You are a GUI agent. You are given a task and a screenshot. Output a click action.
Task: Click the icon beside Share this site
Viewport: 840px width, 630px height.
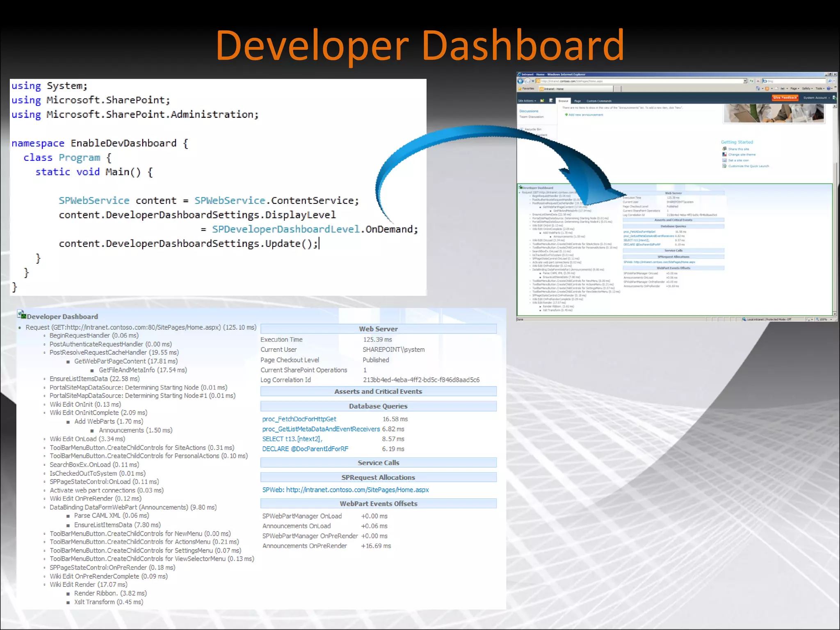click(x=724, y=148)
